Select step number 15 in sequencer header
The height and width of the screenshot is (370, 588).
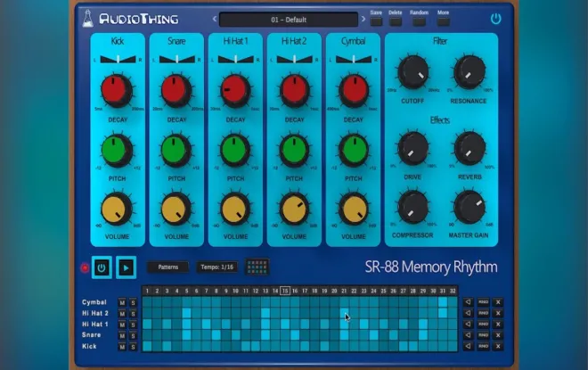pyautogui.click(x=285, y=291)
